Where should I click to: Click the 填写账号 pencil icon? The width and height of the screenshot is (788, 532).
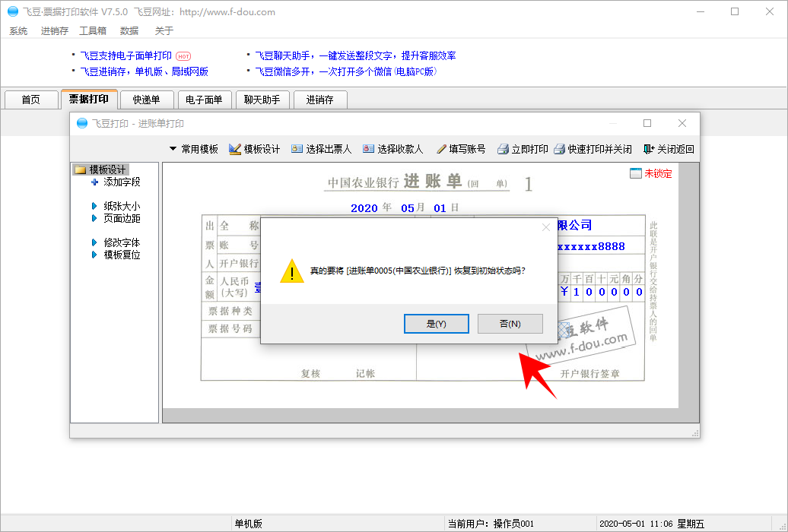point(441,149)
